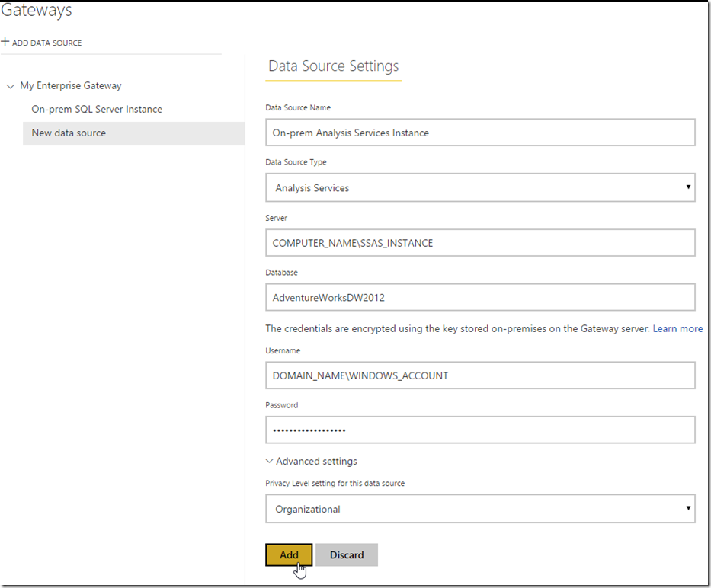
Task: Open the Privacy Level Organizational dropdown
Action: click(480, 509)
